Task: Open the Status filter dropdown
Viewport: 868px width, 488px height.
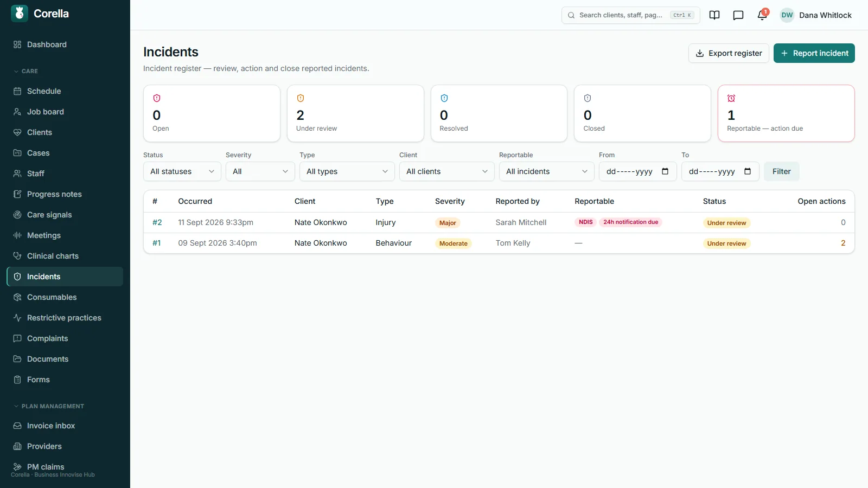Action: tap(182, 171)
